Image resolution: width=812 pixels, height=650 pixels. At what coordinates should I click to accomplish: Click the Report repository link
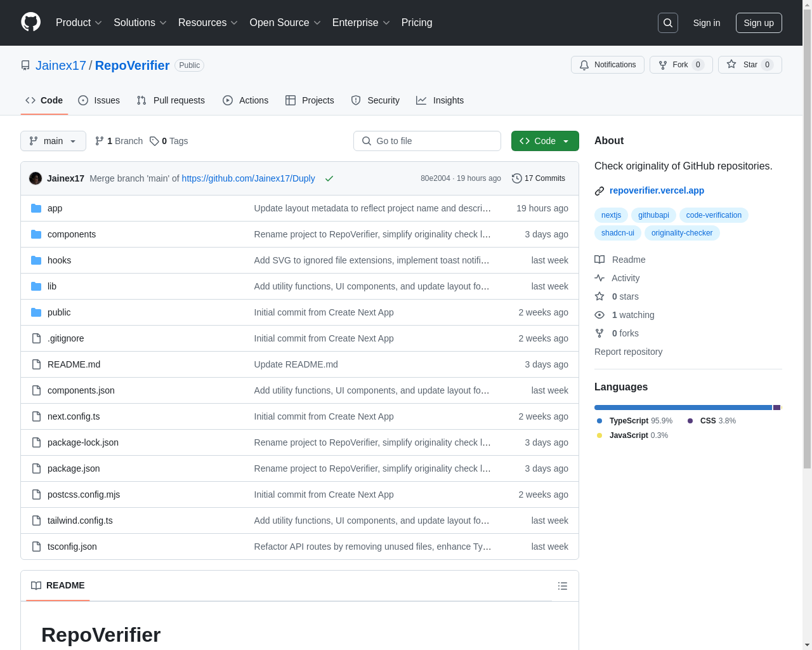tap(628, 352)
